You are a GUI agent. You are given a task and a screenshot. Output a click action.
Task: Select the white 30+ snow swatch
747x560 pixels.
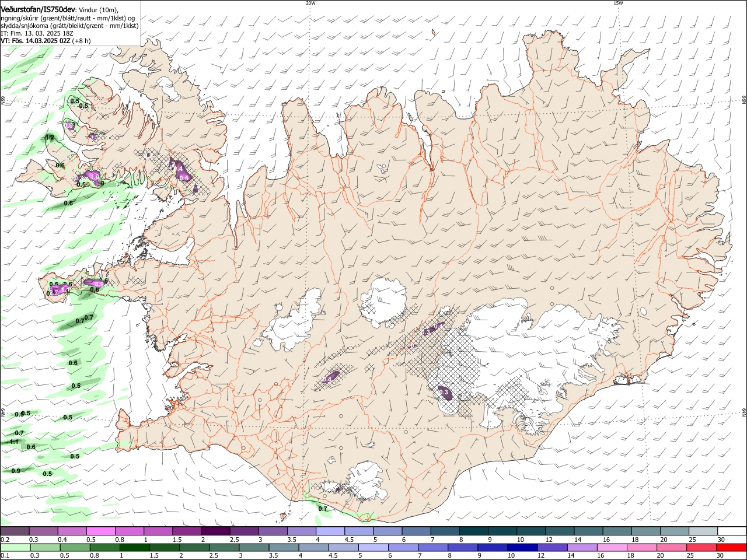pyautogui.click(x=732, y=531)
